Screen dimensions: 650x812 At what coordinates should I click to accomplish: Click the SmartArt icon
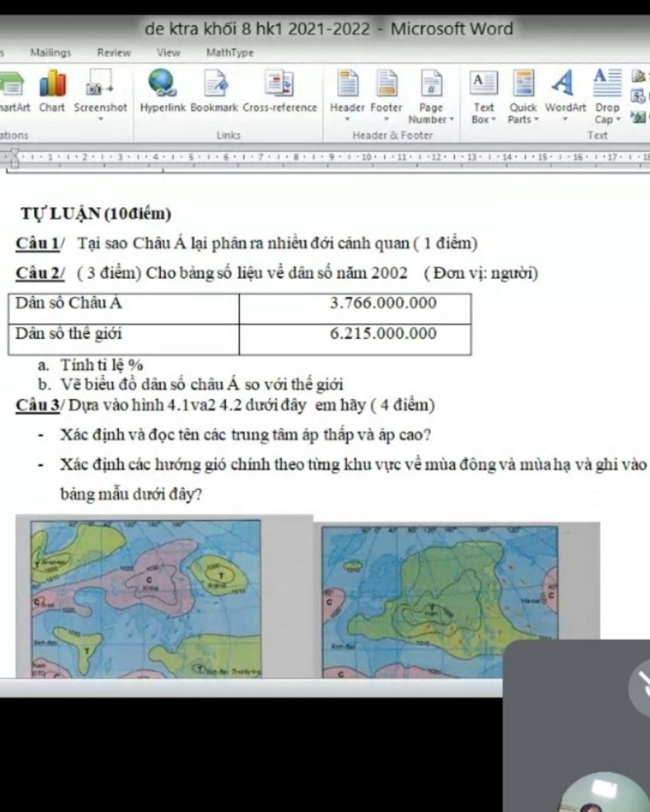(x=11, y=84)
